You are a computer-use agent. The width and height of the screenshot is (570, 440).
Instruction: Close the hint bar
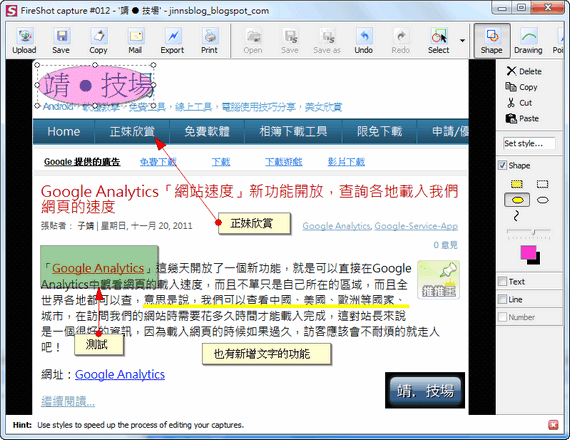tap(553, 425)
